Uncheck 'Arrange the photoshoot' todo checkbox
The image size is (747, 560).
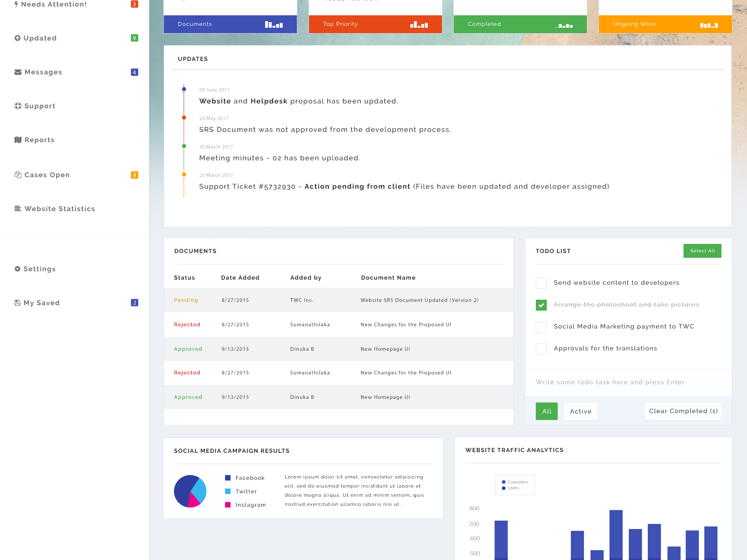click(x=541, y=305)
